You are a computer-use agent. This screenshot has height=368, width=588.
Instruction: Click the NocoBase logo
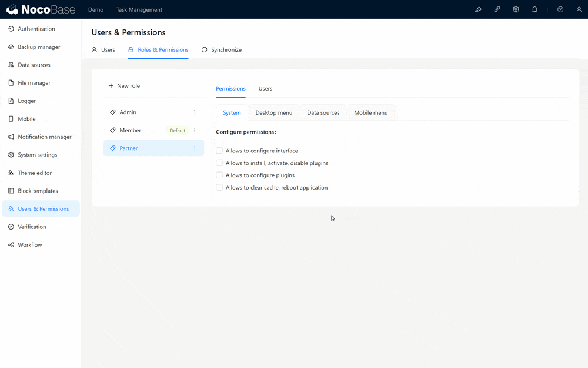[41, 9]
